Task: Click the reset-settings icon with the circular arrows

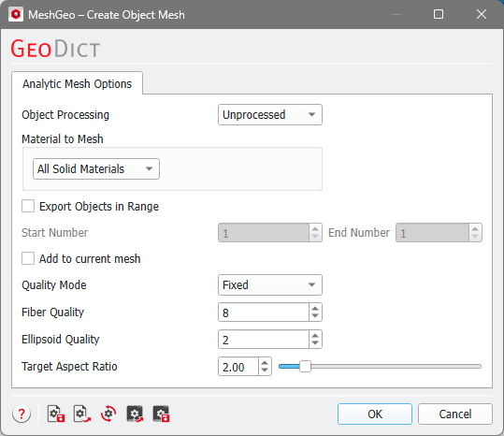Action: [108, 414]
